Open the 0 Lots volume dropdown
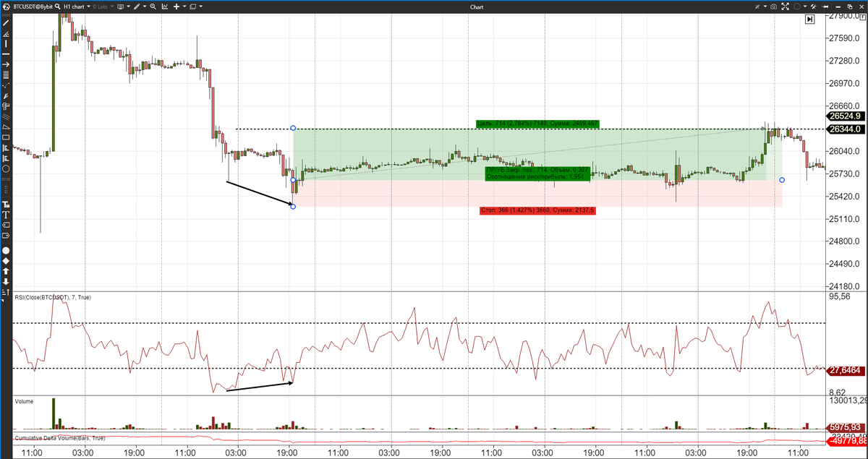The height and width of the screenshot is (459, 868). [103, 7]
